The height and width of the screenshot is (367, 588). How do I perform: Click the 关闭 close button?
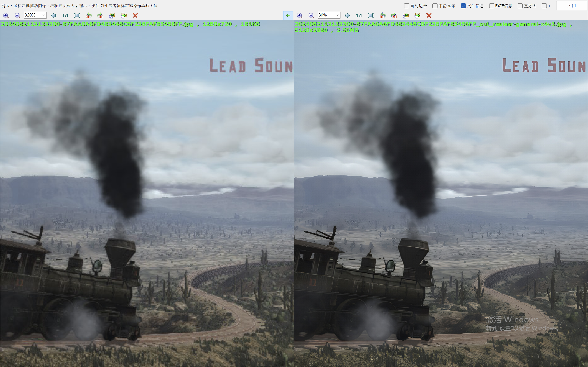571,6
